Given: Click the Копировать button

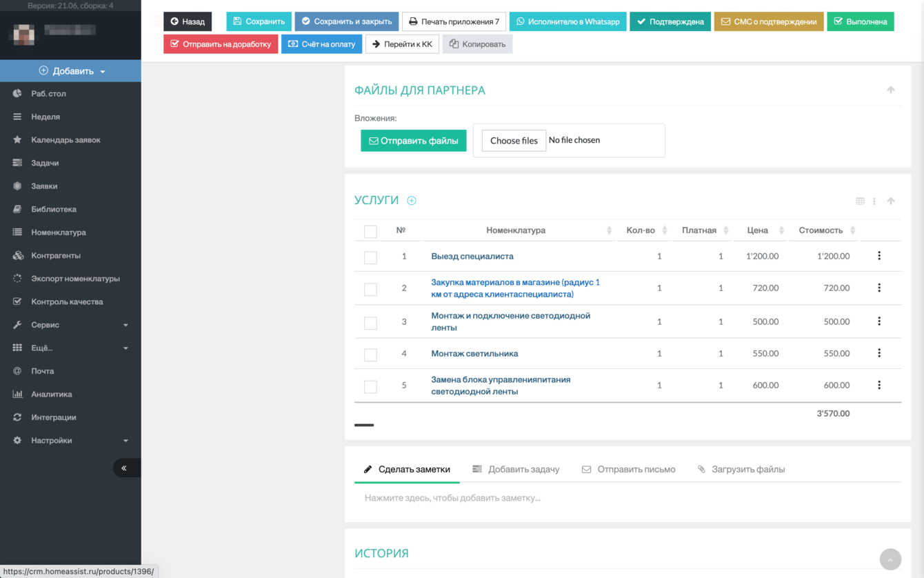Looking at the screenshot, I should tap(477, 44).
